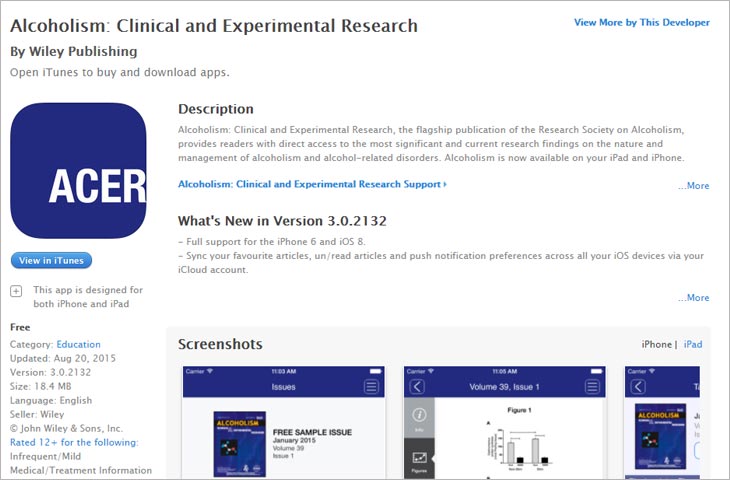Tap back arrow in Volume 39 screenshot
Screen dimensions: 730x480
[x=417, y=386]
